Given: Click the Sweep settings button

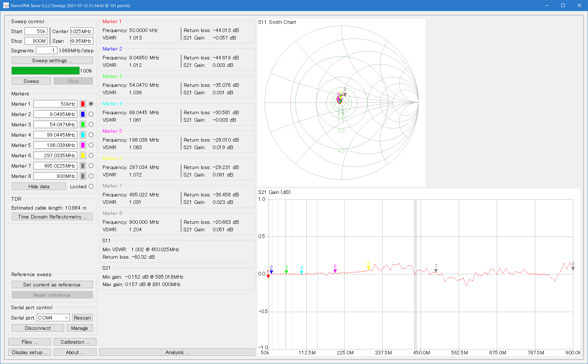Looking at the screenshot, I should point(52,60).
